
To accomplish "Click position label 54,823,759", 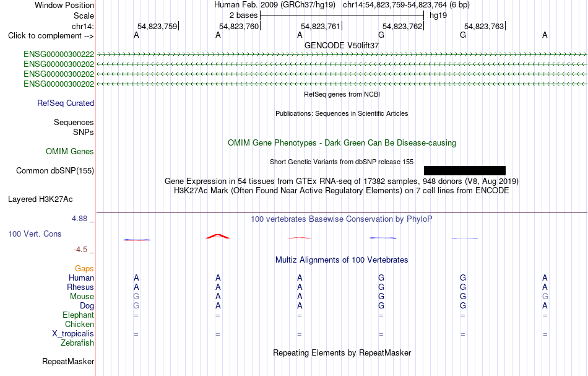I will tap(157, 27).
